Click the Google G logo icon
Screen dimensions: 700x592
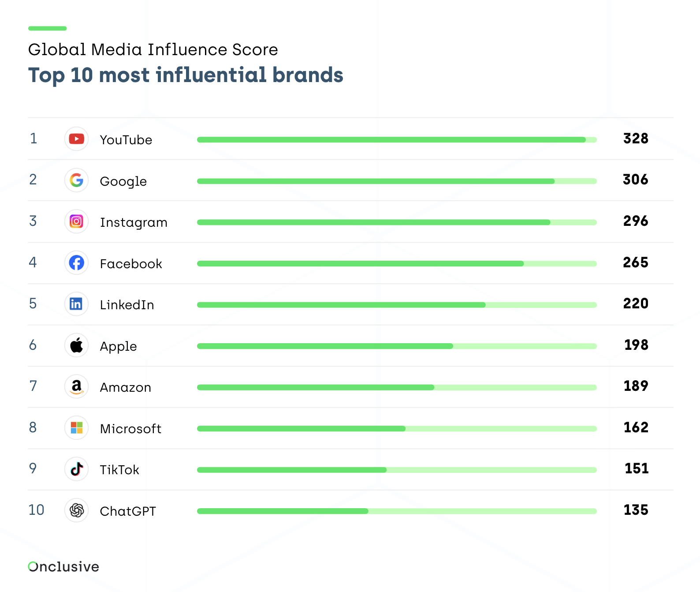77,180
